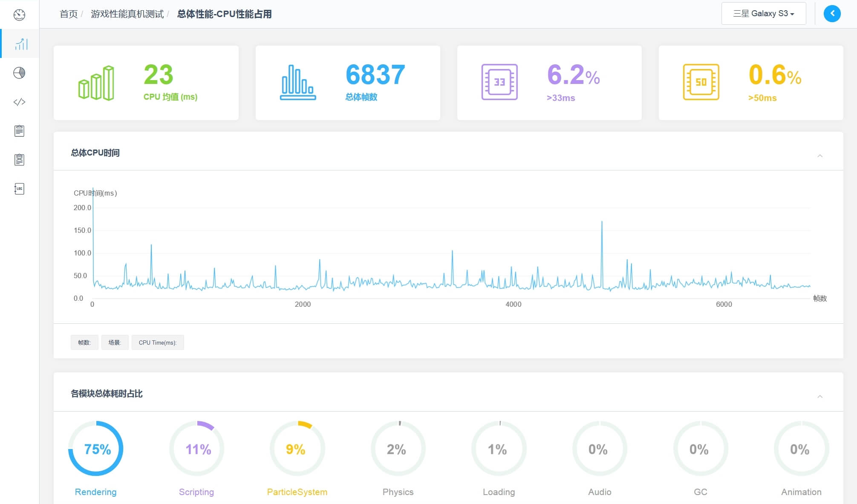Collapse the 总体CPU时间 panel
This screenshot has height=504, width=857.
click(x=819, y=156)
